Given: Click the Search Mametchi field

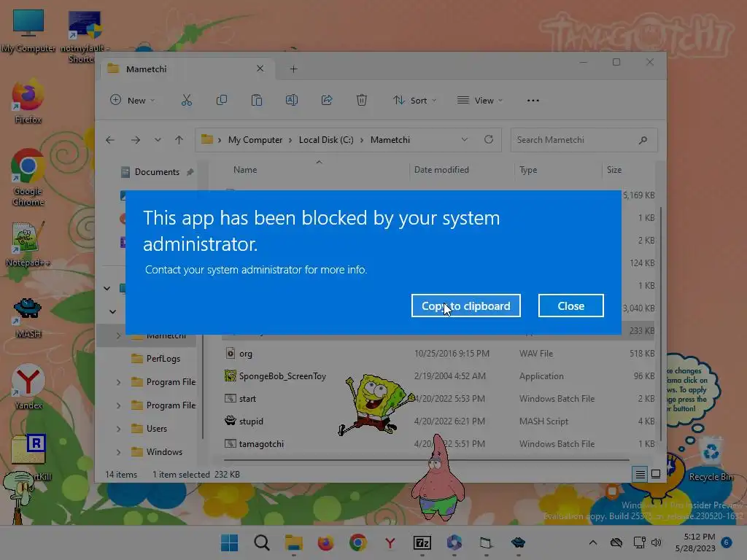Looking at the screenshot, I should tap(584, 140).
